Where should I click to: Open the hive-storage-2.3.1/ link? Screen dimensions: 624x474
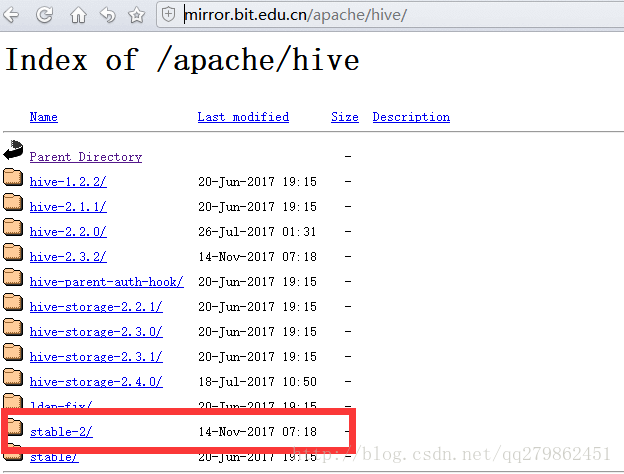tap(96, 357)
